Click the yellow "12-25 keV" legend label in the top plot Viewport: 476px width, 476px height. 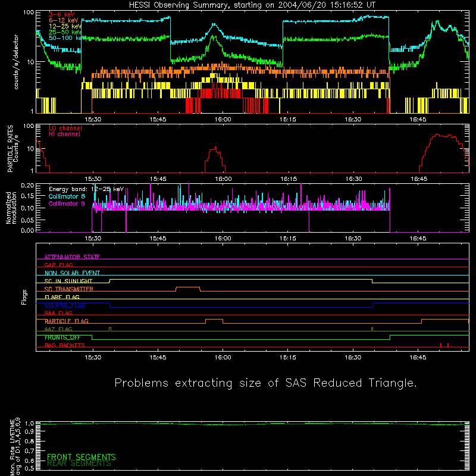[x=65, y=26]
